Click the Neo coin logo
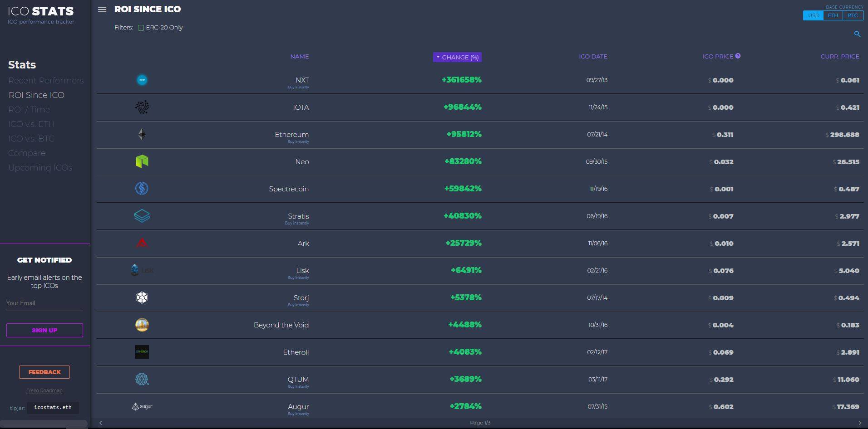The width and height of the screenshot is (868, 429). [142, 161]
